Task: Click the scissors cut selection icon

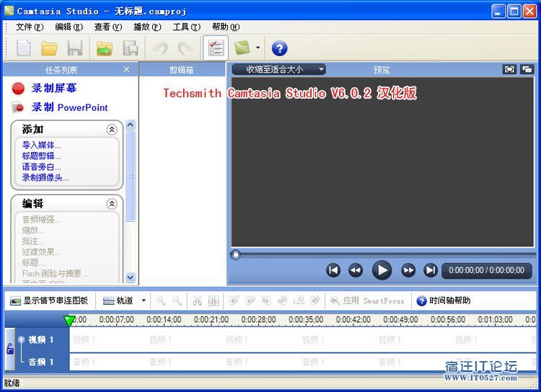Action: (x=198, y=300)
